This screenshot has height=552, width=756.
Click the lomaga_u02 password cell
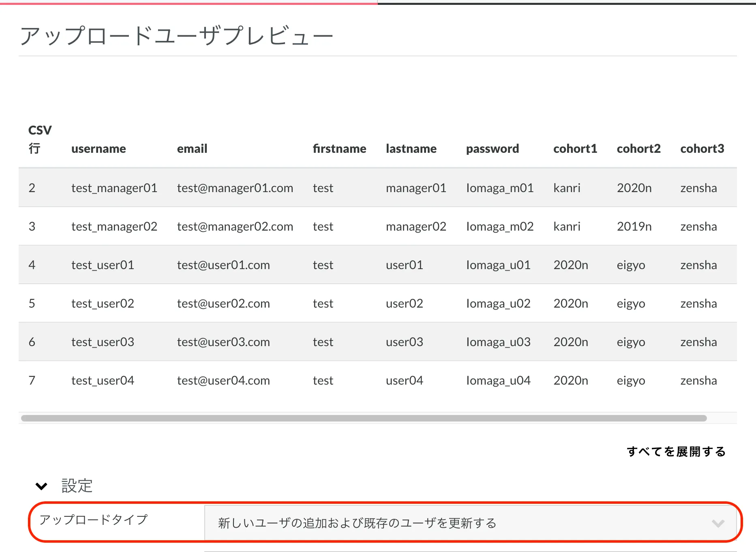pos(498,304)
